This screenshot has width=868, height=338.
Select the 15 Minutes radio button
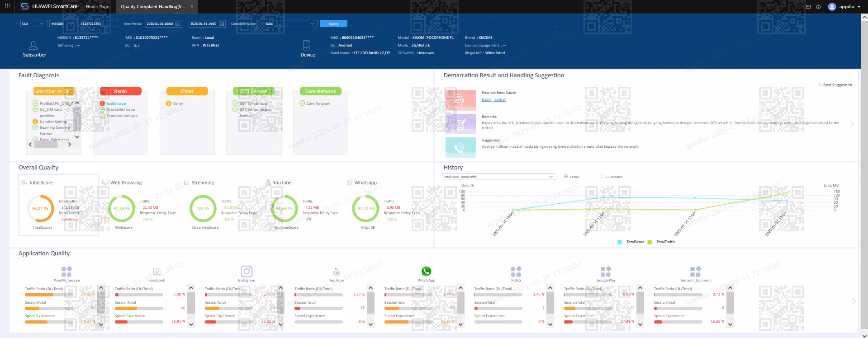pyautogui.click(x=602, y=177)
